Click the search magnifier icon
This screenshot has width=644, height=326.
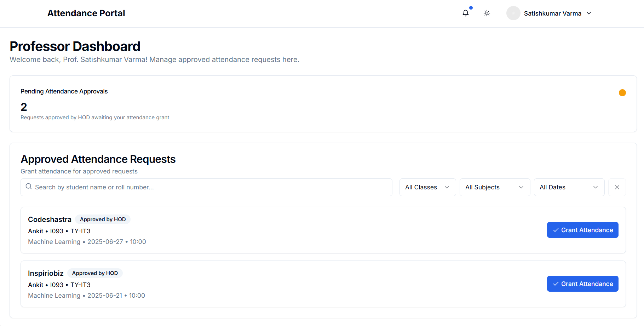tap(29, 187)
